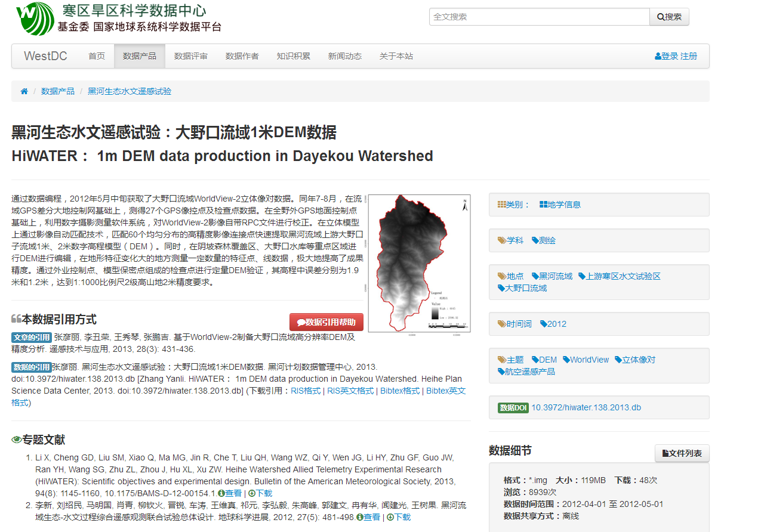
Task: Click the 本数据引用方式 section heading
Action: click(x=54, y=320)
